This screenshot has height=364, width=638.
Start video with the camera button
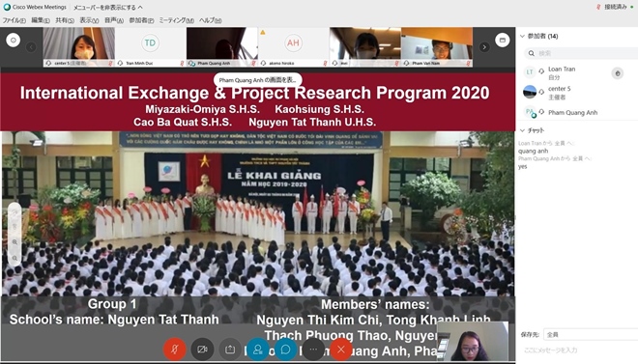tap(202, 349)
